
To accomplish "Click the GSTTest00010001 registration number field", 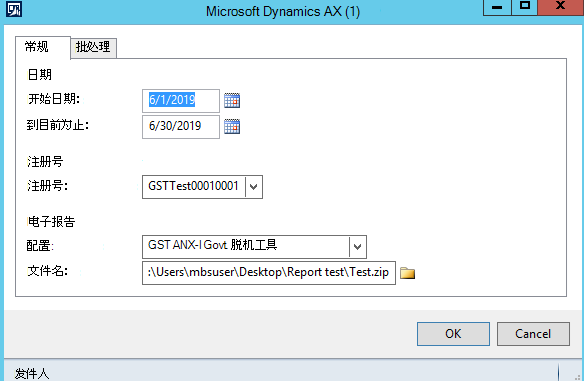I will point(202,187).
